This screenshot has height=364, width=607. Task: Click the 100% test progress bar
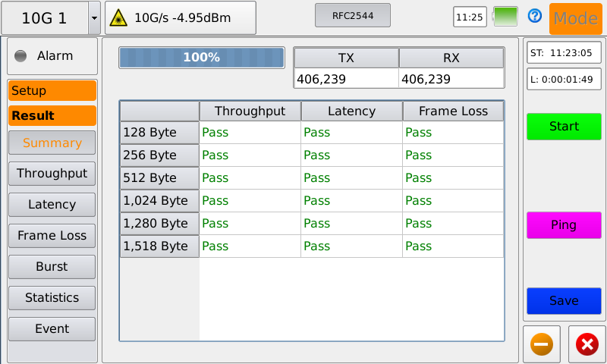click(202, 58)
